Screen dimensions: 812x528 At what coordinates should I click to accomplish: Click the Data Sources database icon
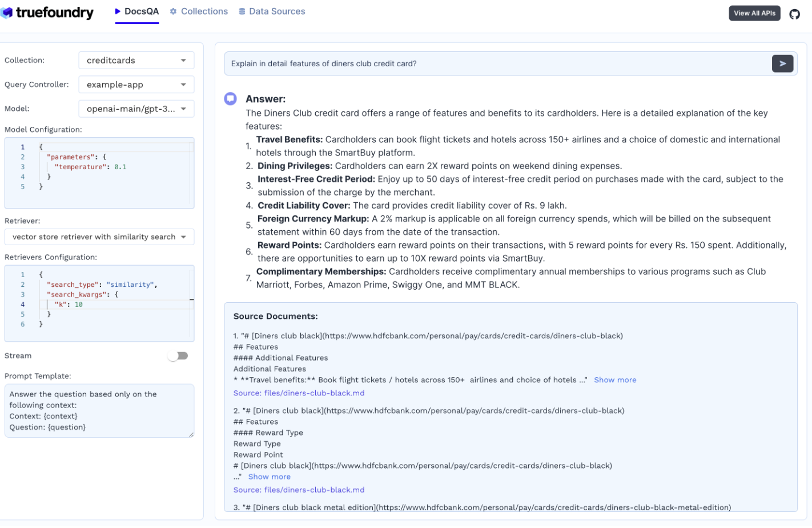tap(242, 11)
